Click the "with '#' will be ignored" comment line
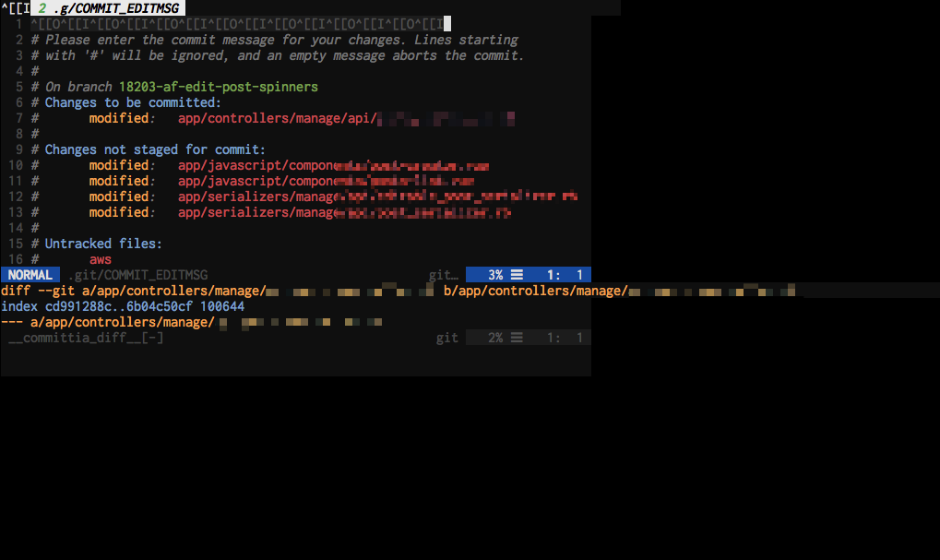Image resolution: width=940 pixels, height=560 pixels. pos(278,55)
